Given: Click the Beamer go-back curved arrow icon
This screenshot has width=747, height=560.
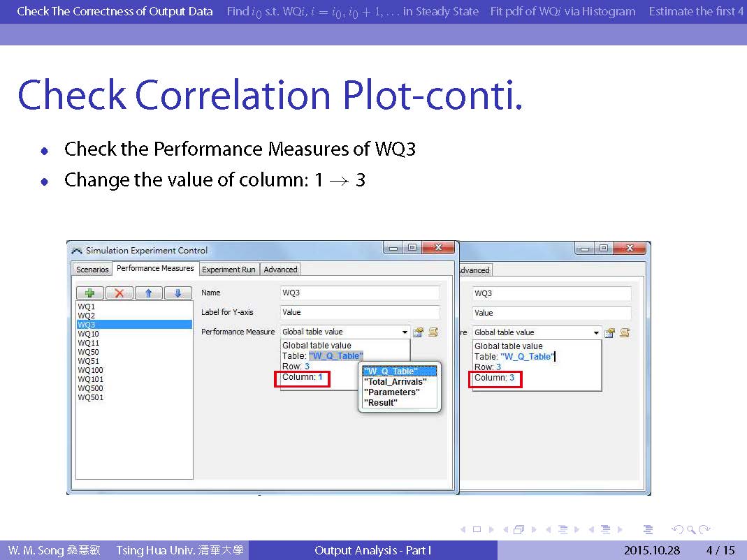Looking at the screenshot, I should [x=676, y=530].
